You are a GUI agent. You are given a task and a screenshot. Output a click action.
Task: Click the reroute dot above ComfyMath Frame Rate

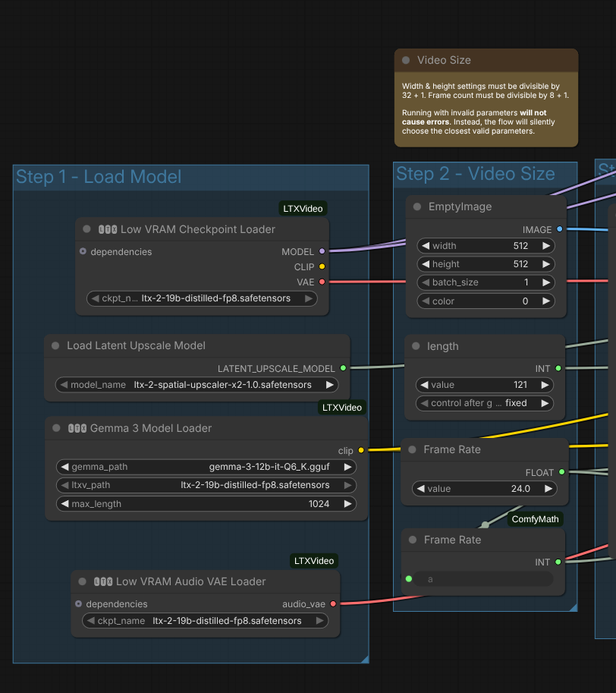point(486,524)
